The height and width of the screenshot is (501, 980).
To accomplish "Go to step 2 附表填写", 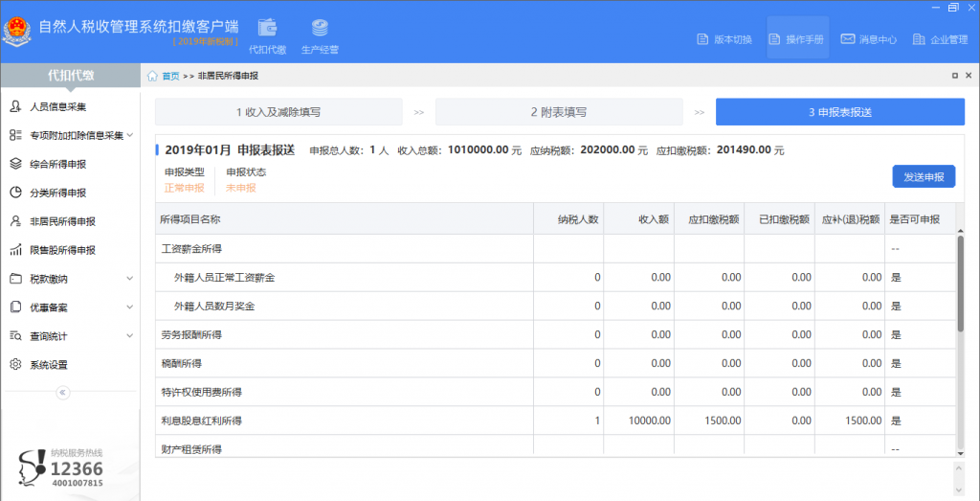I will (x=559, y=112).
